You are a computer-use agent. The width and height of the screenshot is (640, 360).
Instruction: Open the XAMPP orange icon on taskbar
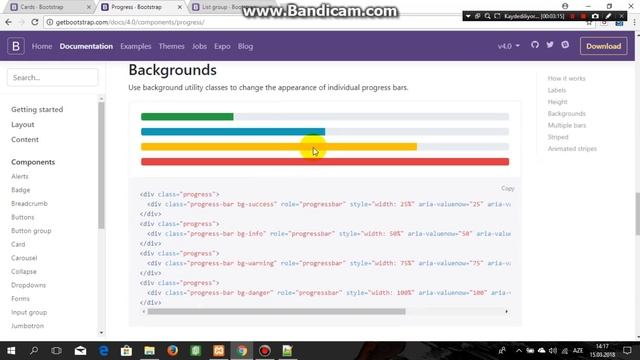coord(219,351)
